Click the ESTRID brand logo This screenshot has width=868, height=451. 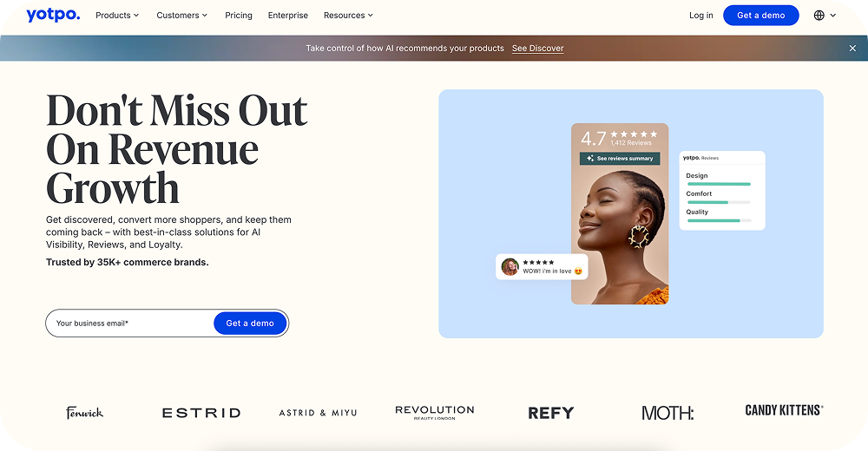(x=201, y=413)
